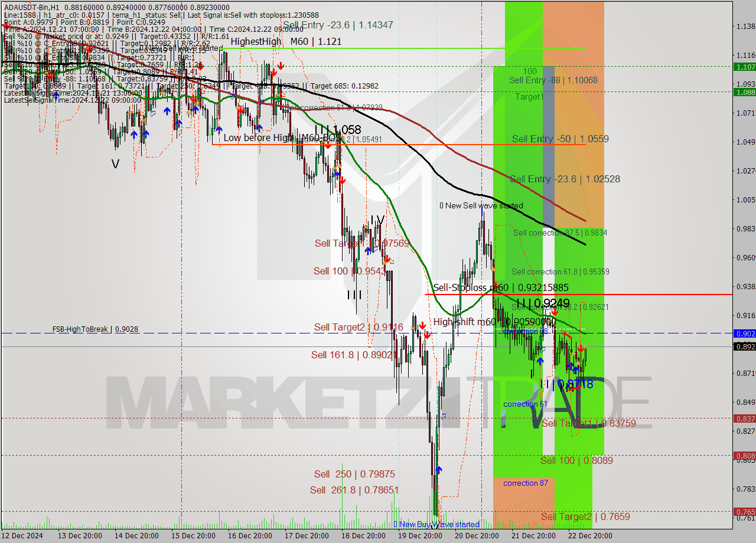Click the green 1.088 price tag on axis
Image resolution: width=756 pixels, height=543 pixels.
pyautogui.click(x=744, y=92)
